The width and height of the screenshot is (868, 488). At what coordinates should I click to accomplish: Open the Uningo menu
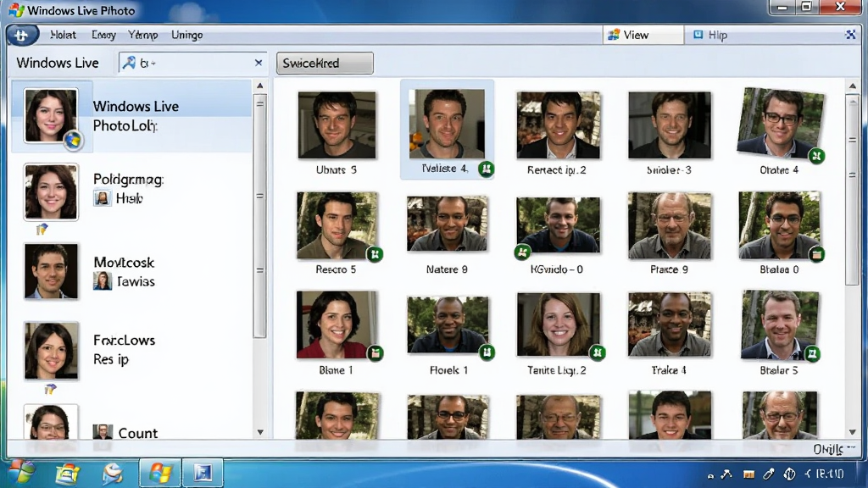tap(187, 35)
